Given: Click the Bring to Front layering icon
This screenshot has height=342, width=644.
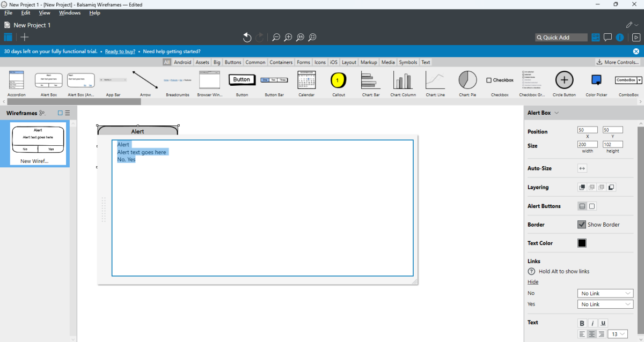Looking at the screenshot, I should click(x=582, y=187).
